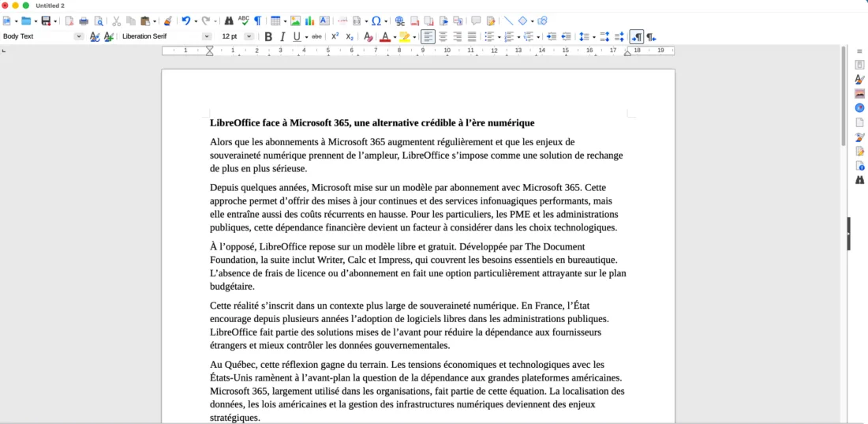This screenshot has height=424, width=868.
Task: Decrease paragraph spacing
Action: pos(619,36)
